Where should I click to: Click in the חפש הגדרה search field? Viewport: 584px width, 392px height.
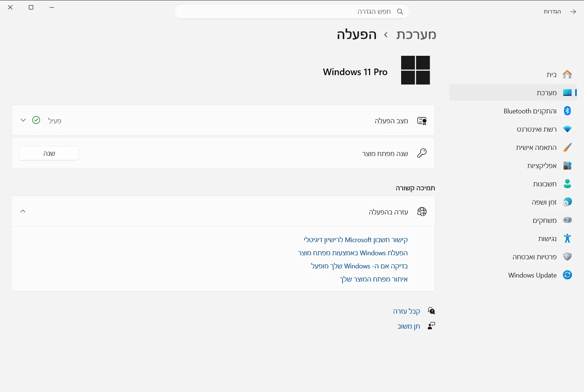pyautogui.click(x=292, y=12)
